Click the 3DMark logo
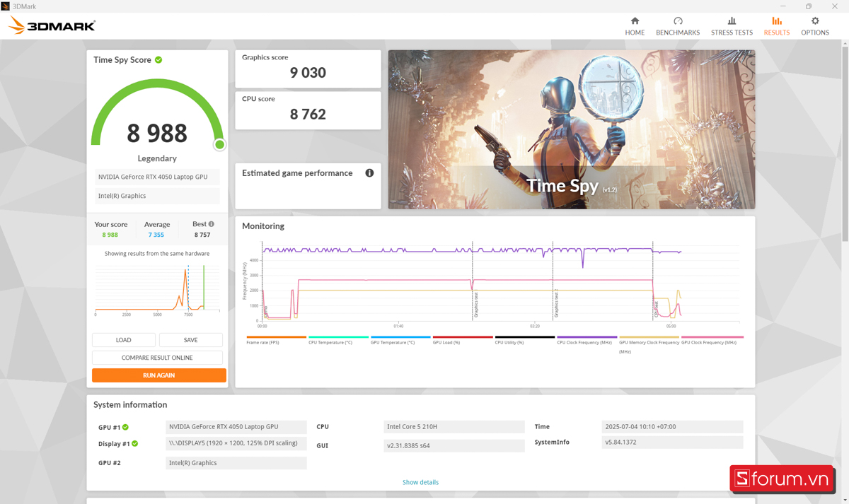 [52, 26]
